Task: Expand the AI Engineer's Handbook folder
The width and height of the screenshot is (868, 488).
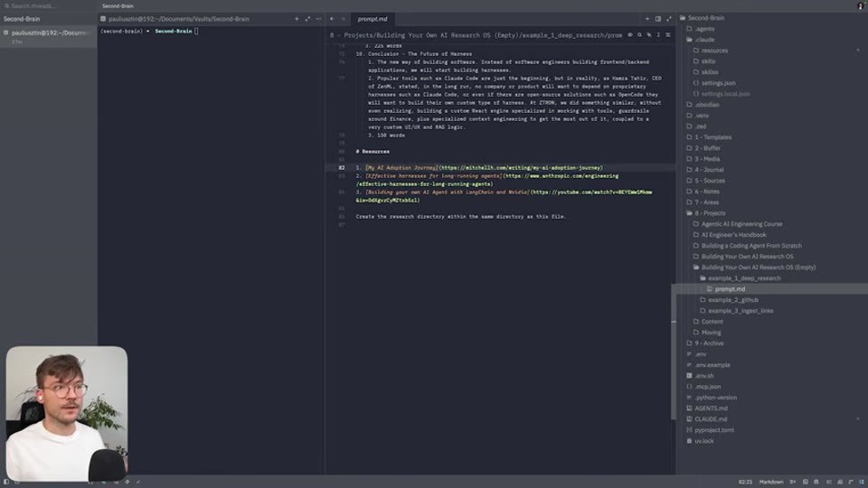Action: point(733,235)
